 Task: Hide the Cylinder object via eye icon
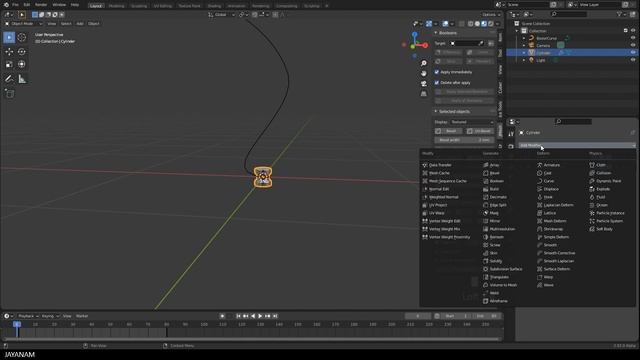633,53
